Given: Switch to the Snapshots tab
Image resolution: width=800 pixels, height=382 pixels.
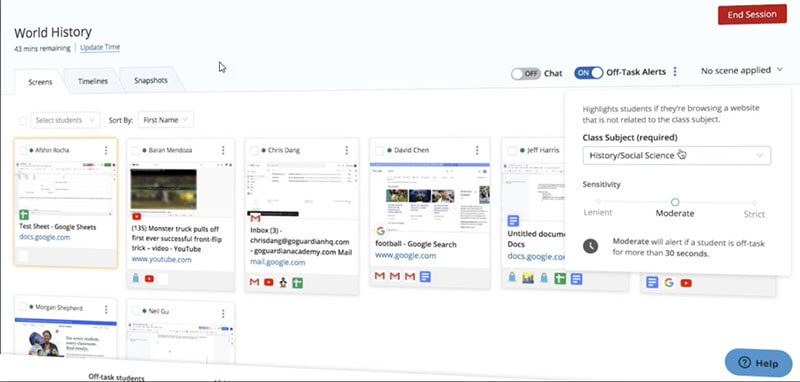Looking at the screenshot, I should coord(151,81).
